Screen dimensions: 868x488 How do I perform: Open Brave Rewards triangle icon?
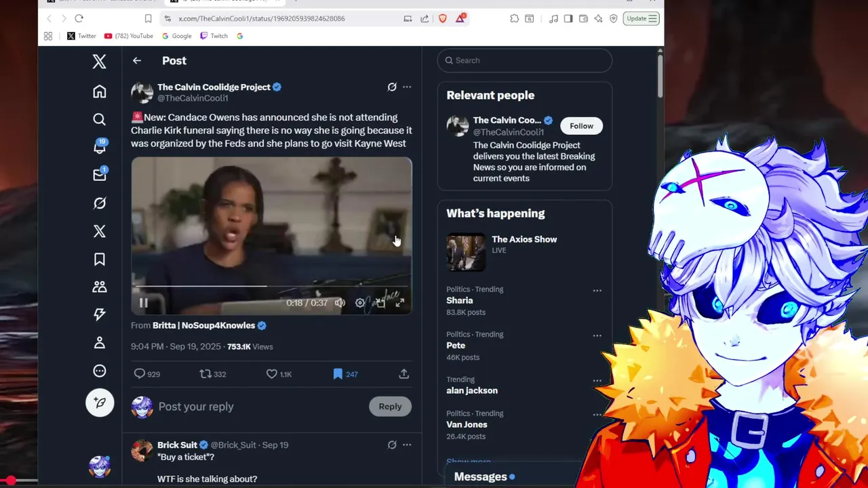click(460, 18)
